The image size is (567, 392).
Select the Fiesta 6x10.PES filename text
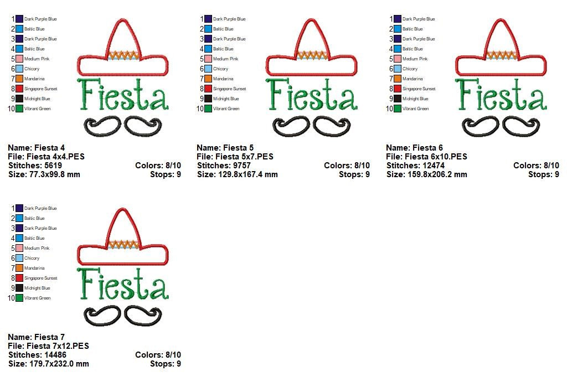427,157
